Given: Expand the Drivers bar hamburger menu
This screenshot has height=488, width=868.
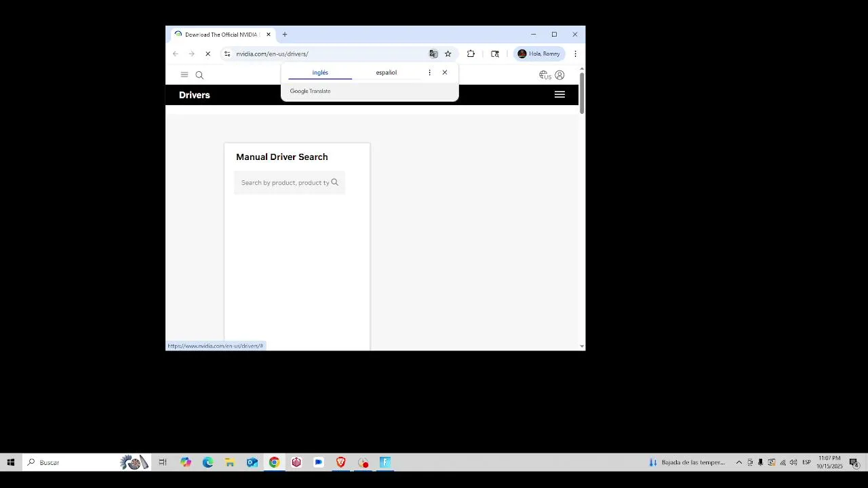Looking at the screenshot, I should 559,95.
